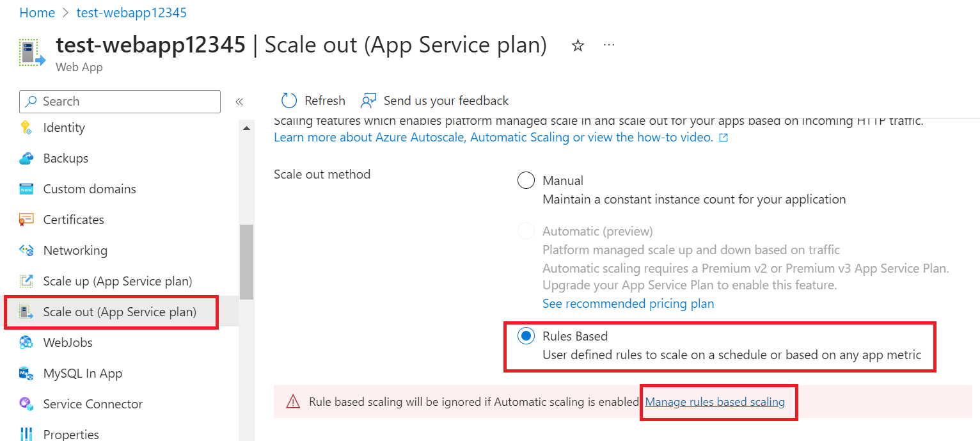
Task: Click the Service Connector icon
Action: tap(26, 404)
